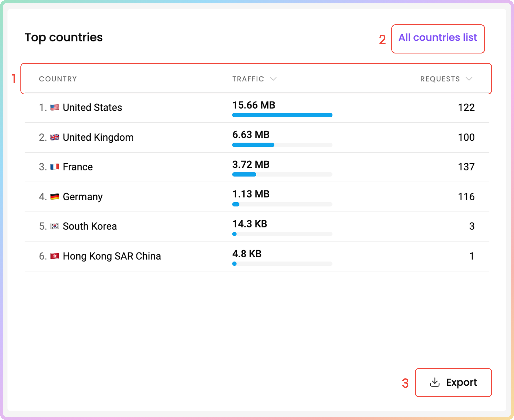This screenshot has height=420, width=514.
Task: Click the 15.66 MB traffic value
Action: point(254,105)
